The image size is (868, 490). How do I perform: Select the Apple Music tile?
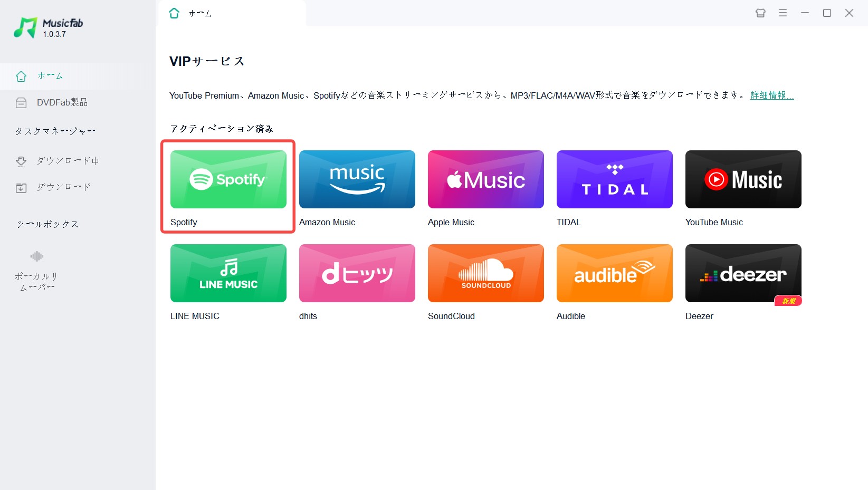486,179
